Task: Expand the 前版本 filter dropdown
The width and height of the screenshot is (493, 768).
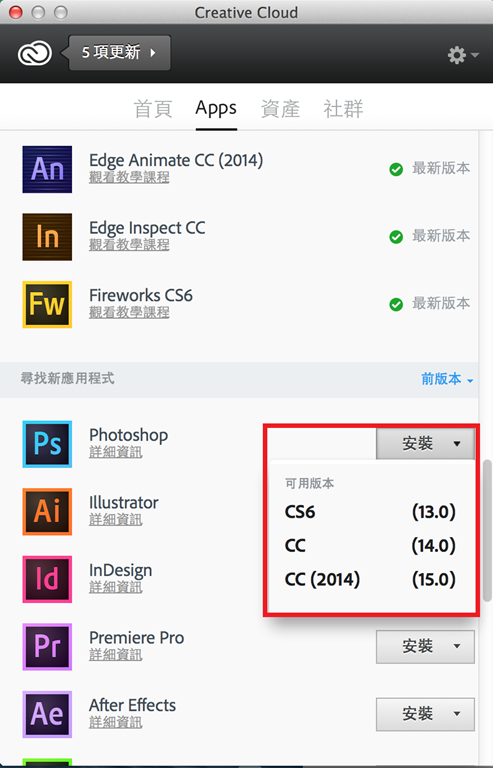Action: (x=447, y=379)
